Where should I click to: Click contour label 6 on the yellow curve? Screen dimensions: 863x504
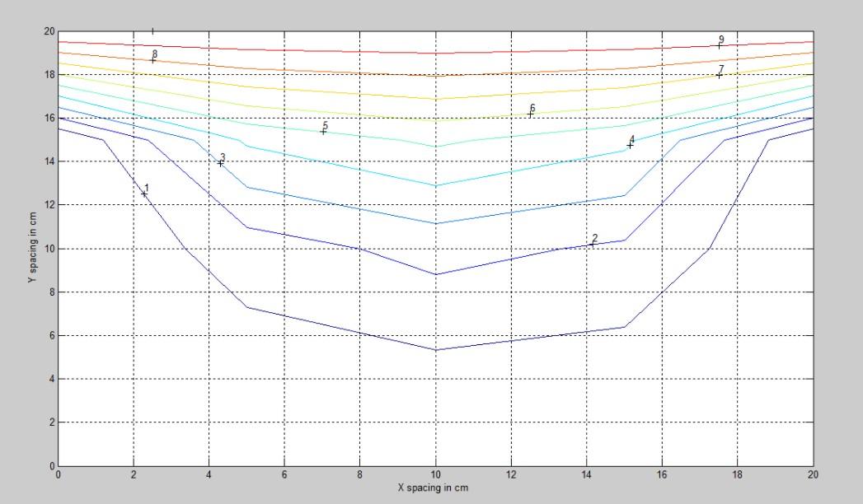[x=532, y=108]
